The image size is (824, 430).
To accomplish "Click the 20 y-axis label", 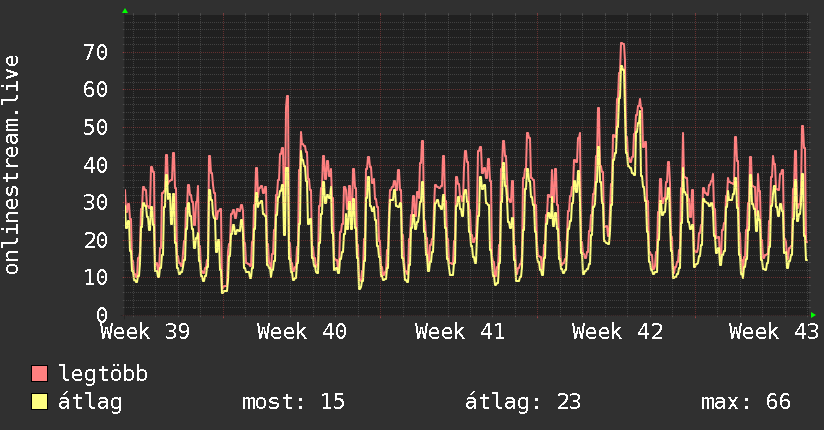I will 96,240.
